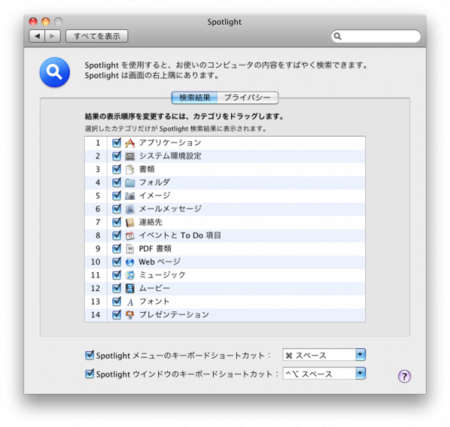The width and height of the screenshot is (450, 427).
Task: Select the Web ページ row label
Action: pyautogui.click(x=160, y=262)
